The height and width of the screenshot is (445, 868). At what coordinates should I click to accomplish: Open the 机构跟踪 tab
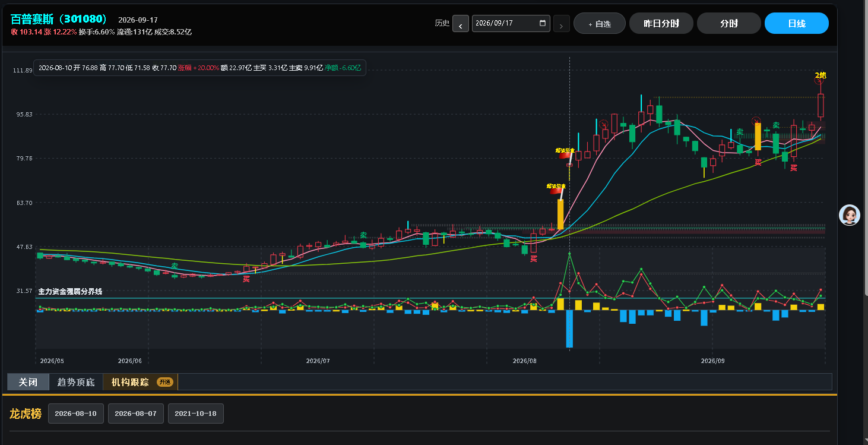click(140, 382)
